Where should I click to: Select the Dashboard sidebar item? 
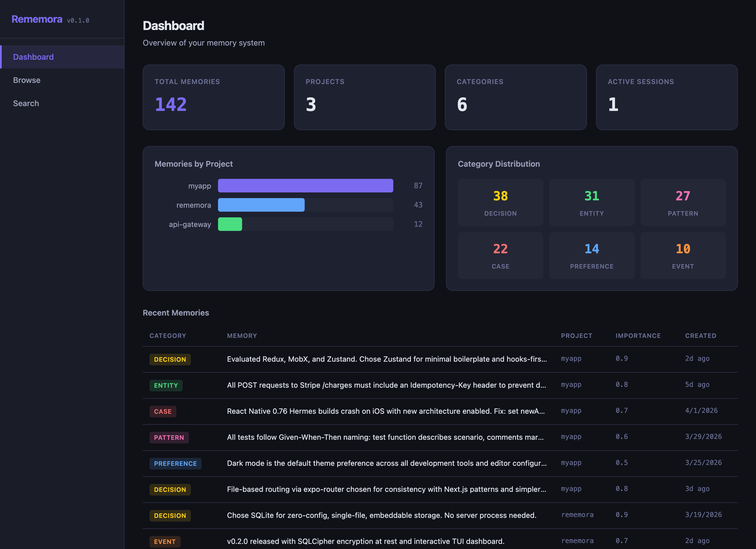point(33,57)
